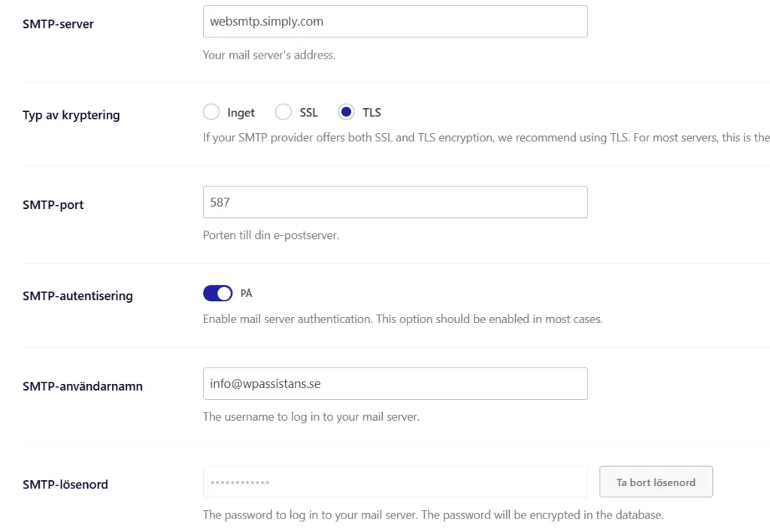Click the PÅ status text beside toggle
This screenshot has height=532, width=770.
246,294
